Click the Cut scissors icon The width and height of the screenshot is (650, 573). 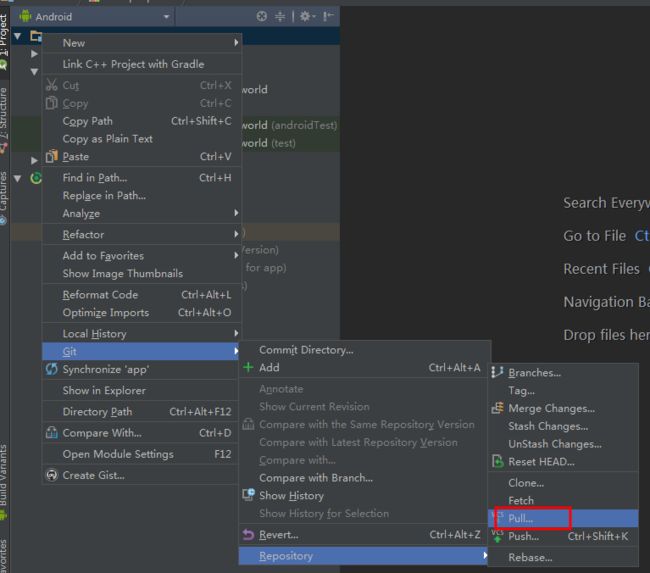click(51, 85)
